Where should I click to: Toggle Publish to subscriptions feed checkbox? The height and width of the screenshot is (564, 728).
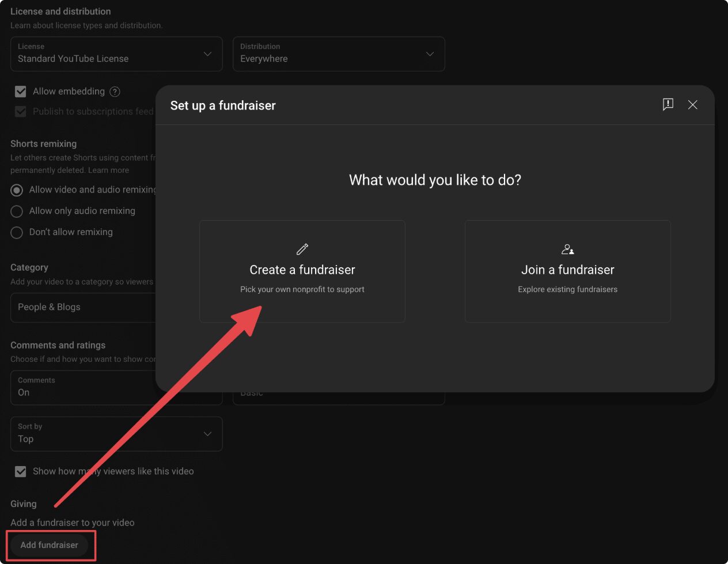click(21, 112)
